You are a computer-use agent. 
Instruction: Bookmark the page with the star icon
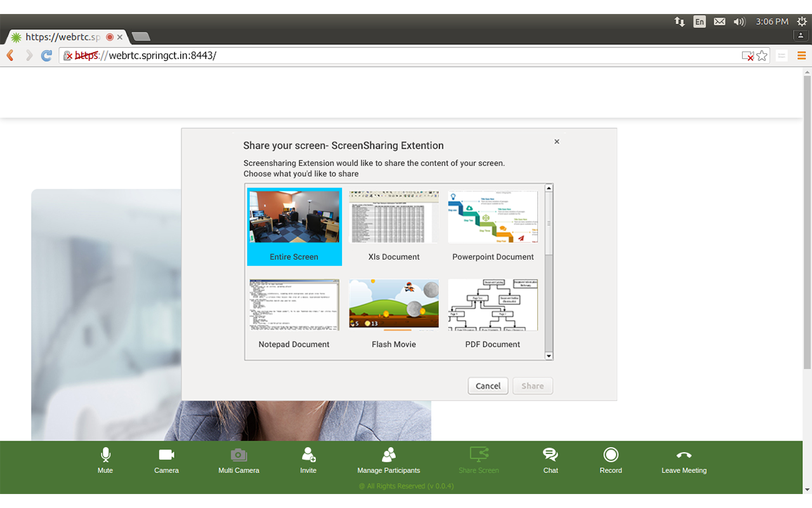pos(762,56)
